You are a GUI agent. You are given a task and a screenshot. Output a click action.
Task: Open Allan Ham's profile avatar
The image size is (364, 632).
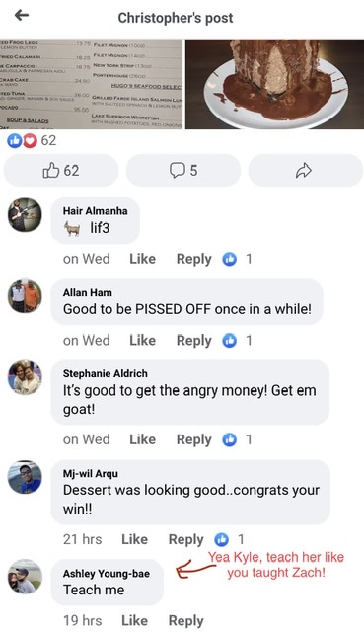25,296
